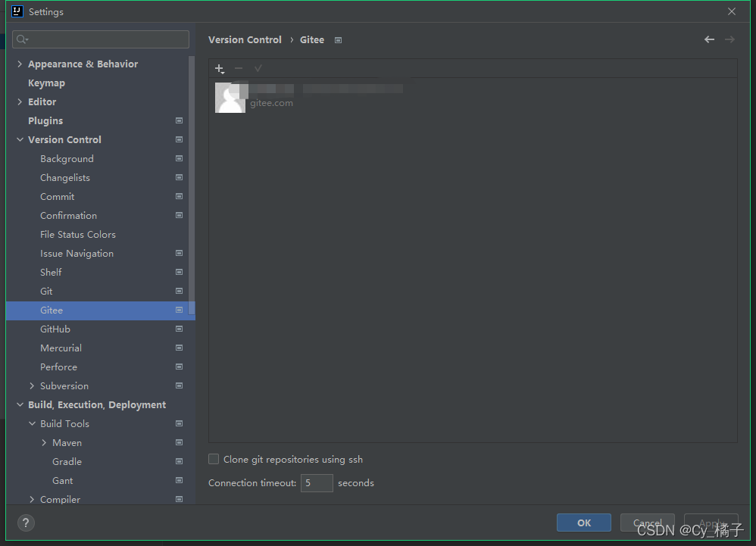Click OK to confirm settings
756x546 pixels.
pos(584,523)
